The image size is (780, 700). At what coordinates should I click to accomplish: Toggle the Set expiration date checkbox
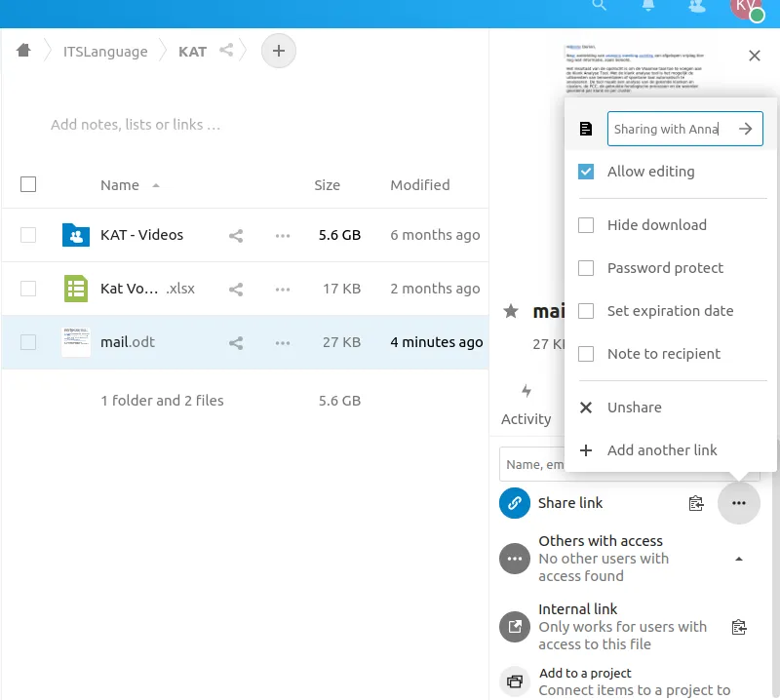pos(586,311)
